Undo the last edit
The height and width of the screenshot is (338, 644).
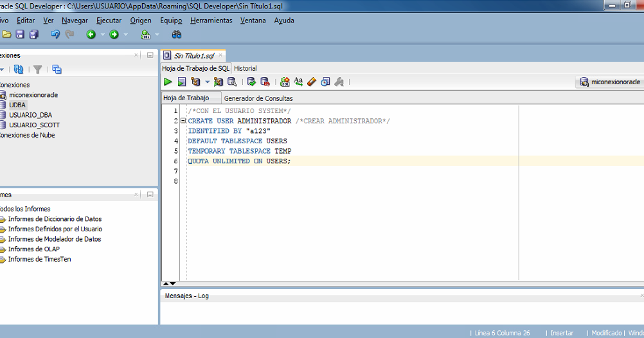(55, 35)
